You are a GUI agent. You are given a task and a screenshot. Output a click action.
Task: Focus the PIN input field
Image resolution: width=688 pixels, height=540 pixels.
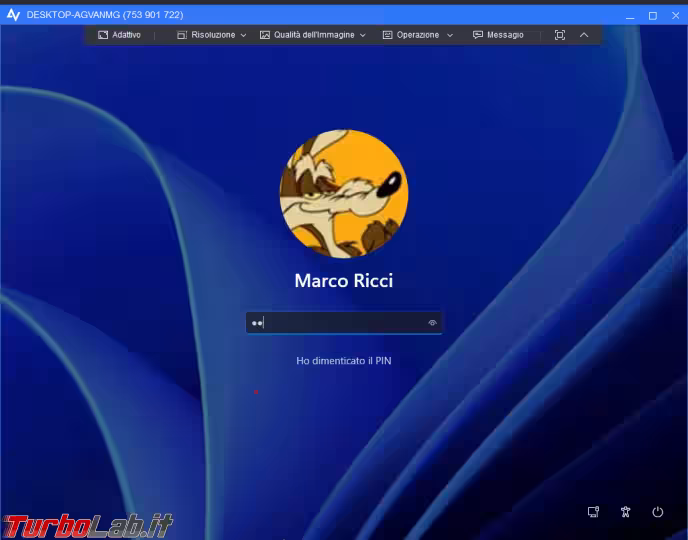coord(344,323)
